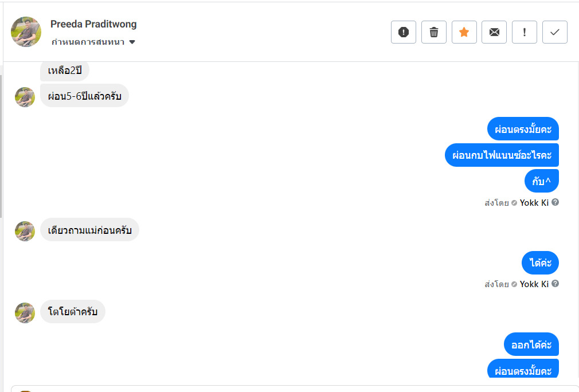Image resolution: width=579 pixels, height=392 pixels.
Task: Click the โตโยต้าครับ received message bubble
Action: tap(73, 312)
